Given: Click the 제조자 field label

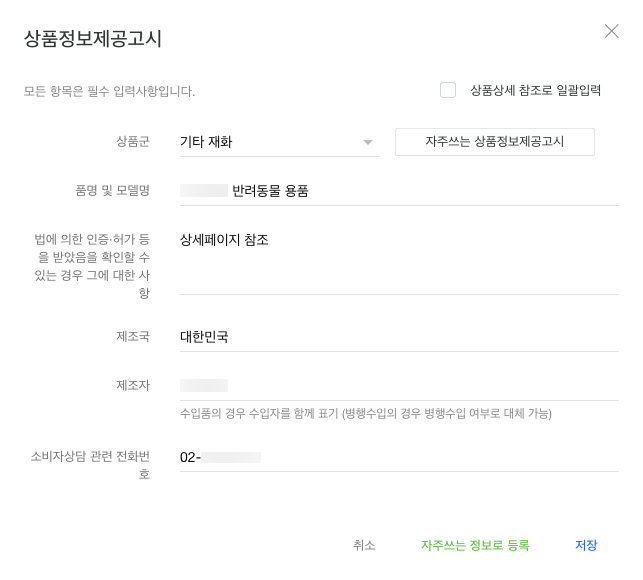Looking at the screenshot, I should [x=133, y=385].
